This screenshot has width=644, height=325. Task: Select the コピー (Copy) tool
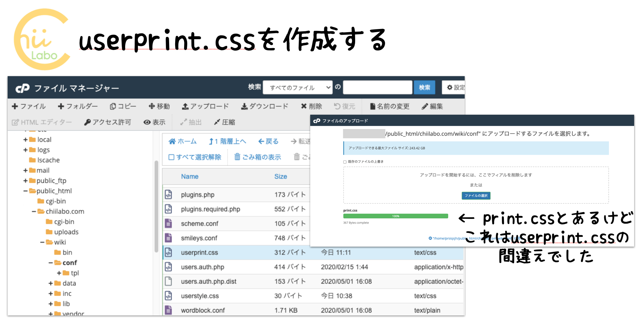[123, 106]
